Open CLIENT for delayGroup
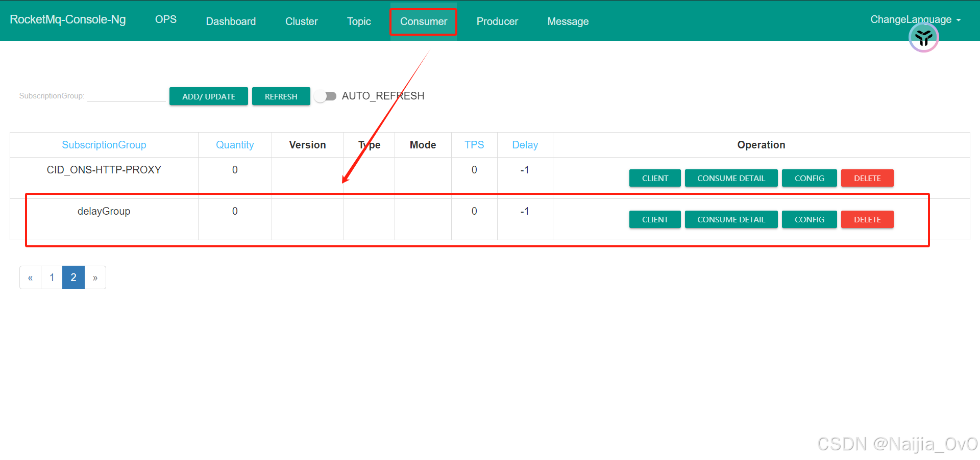Screen dimensions: 980x460 click(x=655, y=219)
